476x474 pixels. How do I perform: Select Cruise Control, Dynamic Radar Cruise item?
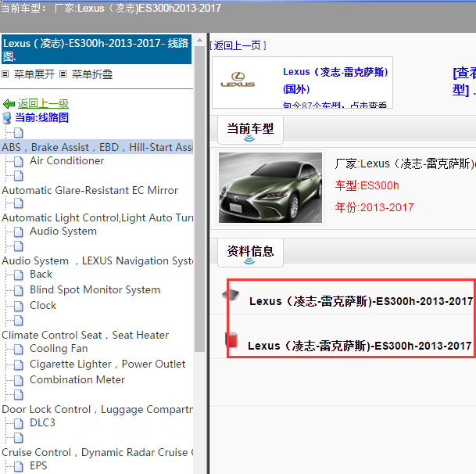97,452
